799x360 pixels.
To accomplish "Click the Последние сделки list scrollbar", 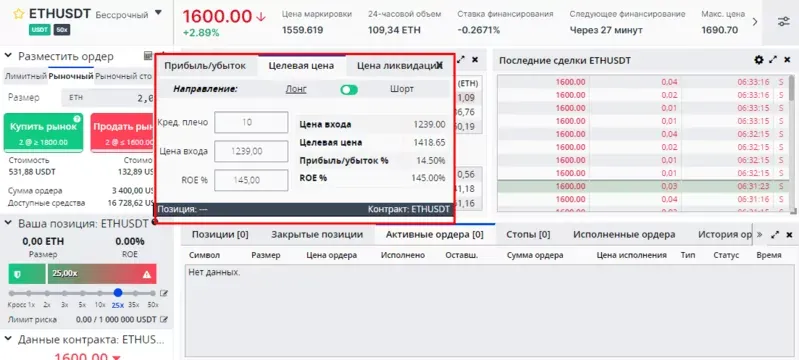I will [791, 88].
